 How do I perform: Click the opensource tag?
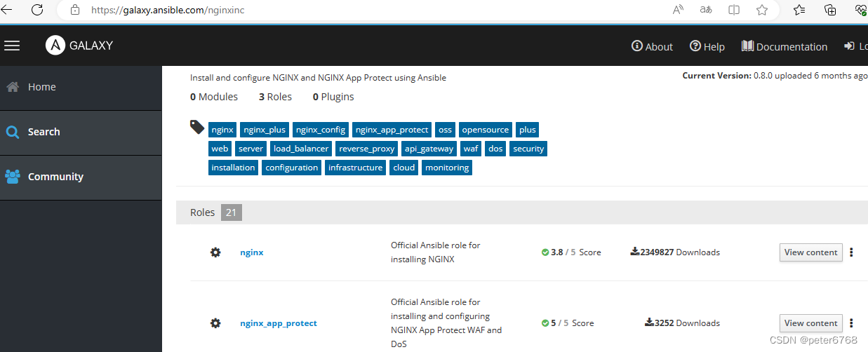(486, 130)
